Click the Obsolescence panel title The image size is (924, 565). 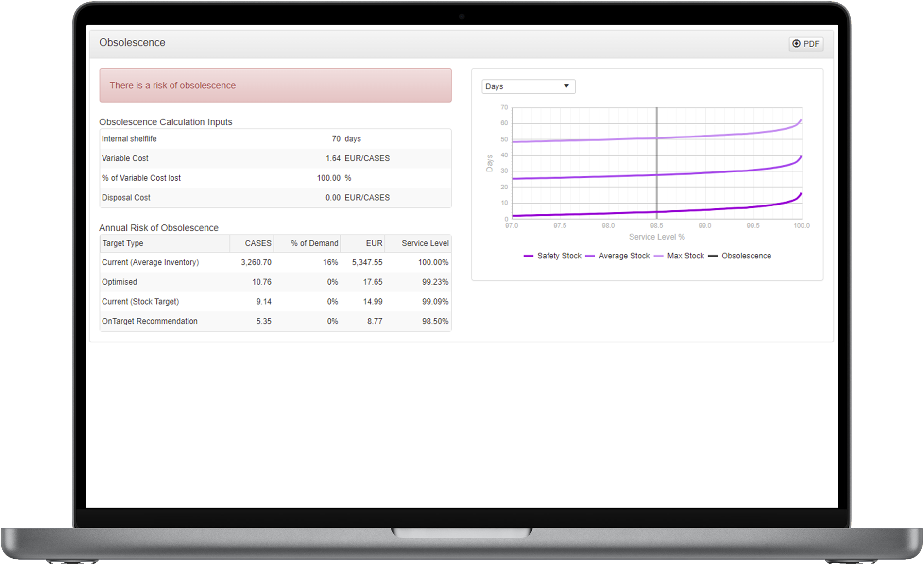coord(132,43)
